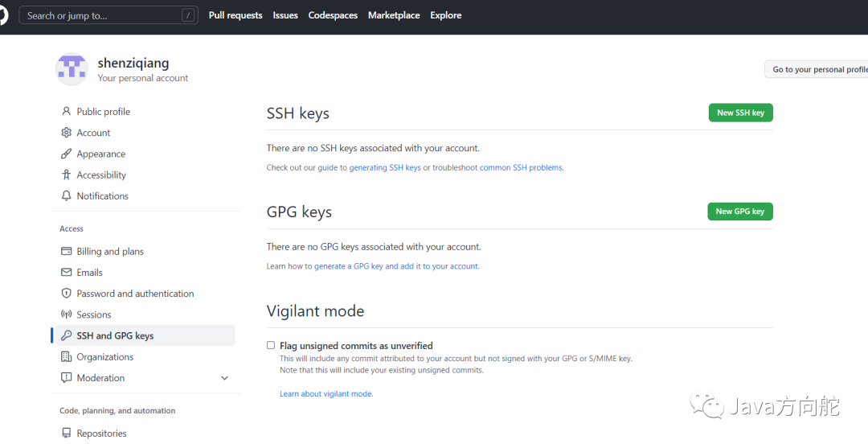This screenshot has width=868, height=444.
Task: Click the New GPG key button
Action: tap(740, 212)
